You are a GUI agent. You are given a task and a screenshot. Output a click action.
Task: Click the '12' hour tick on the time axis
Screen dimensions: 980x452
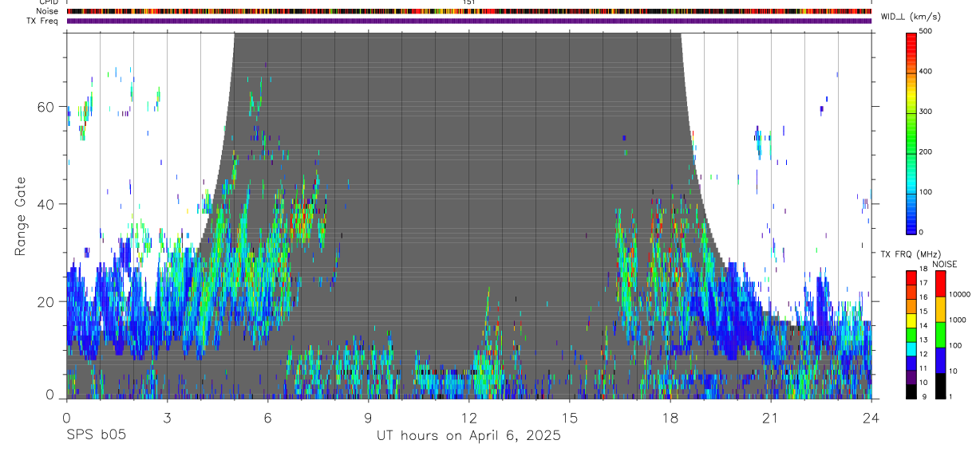point(468,417)
